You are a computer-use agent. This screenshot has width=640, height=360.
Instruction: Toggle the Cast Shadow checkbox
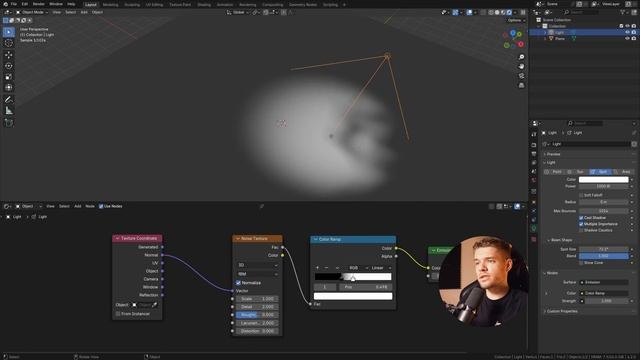[581, 218]
